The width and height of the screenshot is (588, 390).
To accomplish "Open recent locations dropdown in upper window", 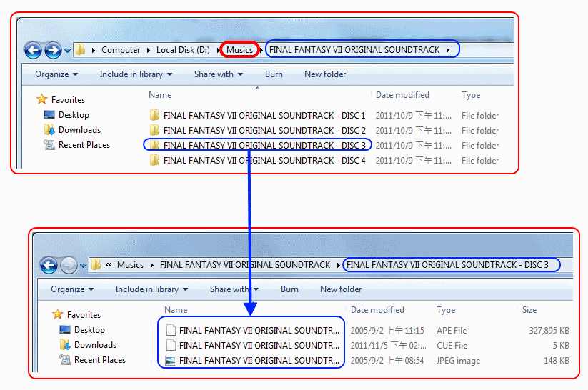I will [x=67, y=50].
